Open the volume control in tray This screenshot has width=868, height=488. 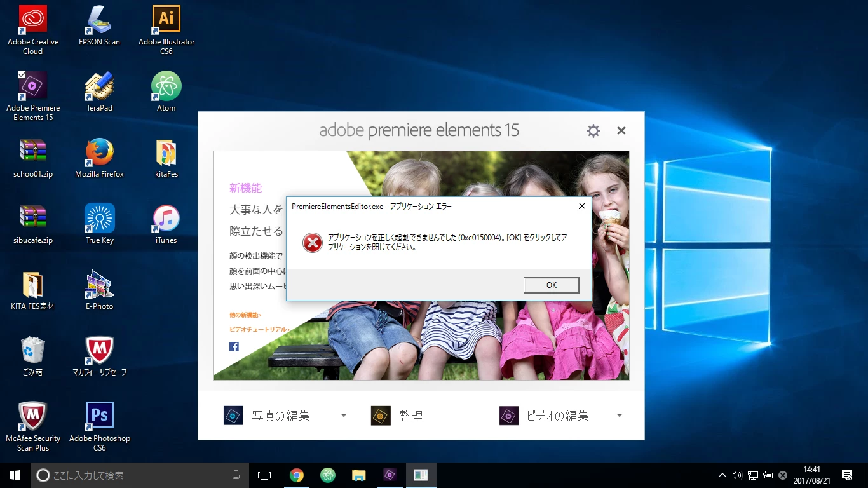(737, 475)
